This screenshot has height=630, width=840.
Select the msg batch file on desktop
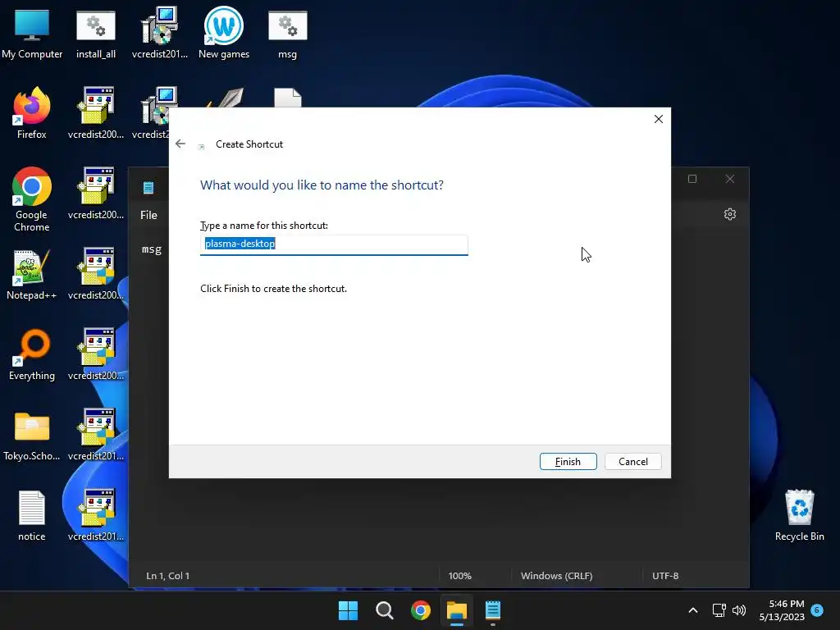pyautogui.click(x=288, y=33)
